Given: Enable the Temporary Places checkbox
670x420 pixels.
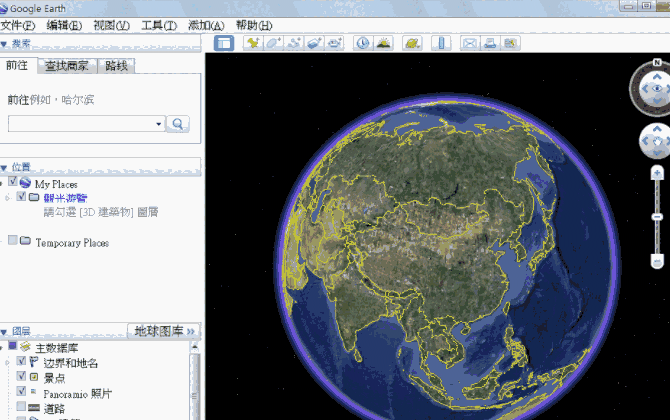Looking at the screenshot, I should (13, 241).
